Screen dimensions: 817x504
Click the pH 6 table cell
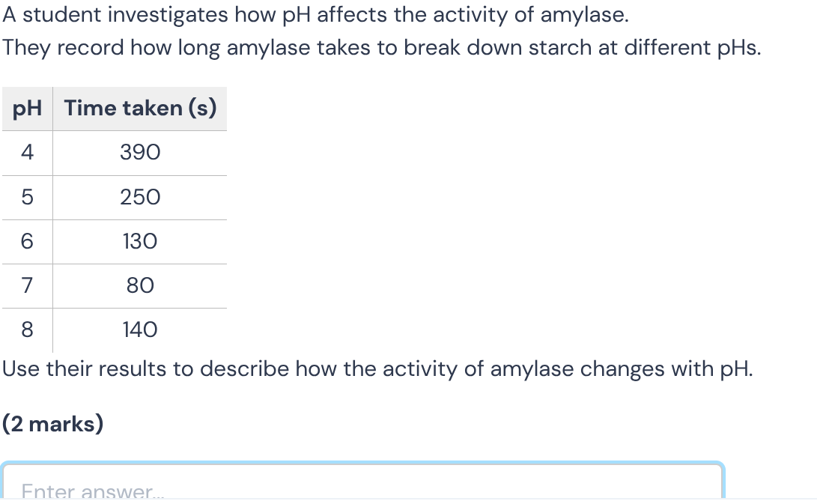(x=27, y=241)
